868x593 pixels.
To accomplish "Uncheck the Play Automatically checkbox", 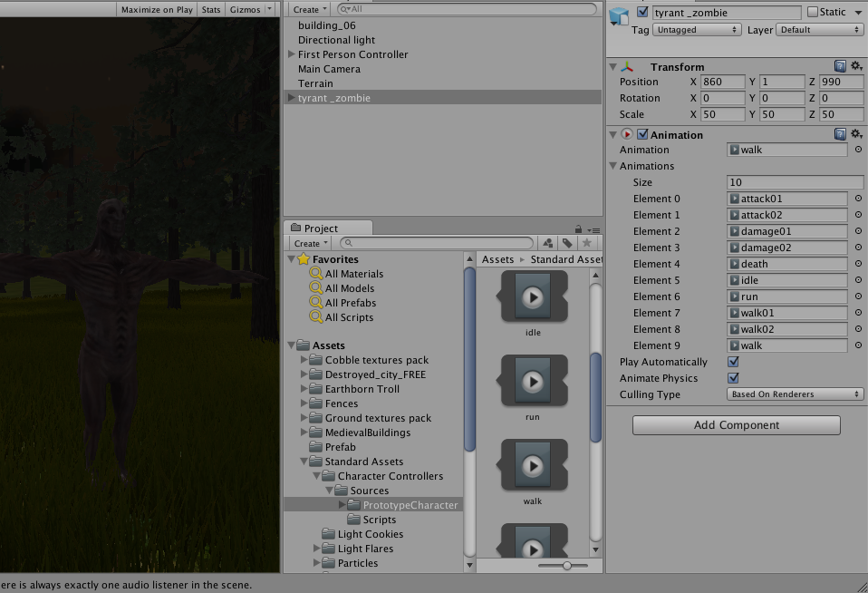I will (x=731, y=362).
